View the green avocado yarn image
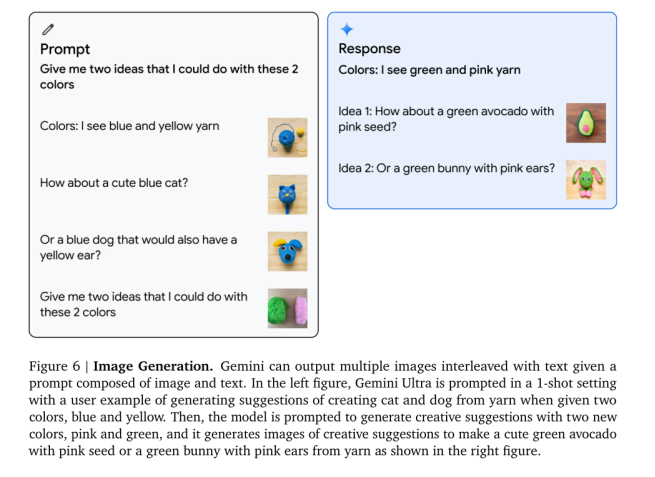 pos(586,122)
